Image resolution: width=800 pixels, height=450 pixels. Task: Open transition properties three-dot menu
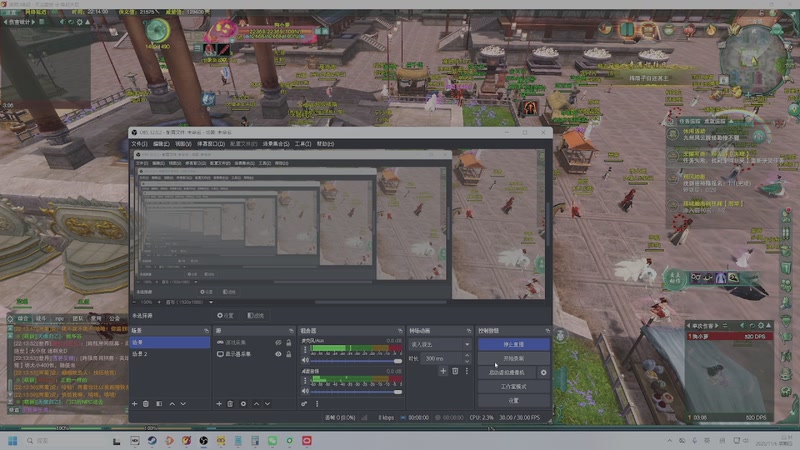click(x=466, y=371)
